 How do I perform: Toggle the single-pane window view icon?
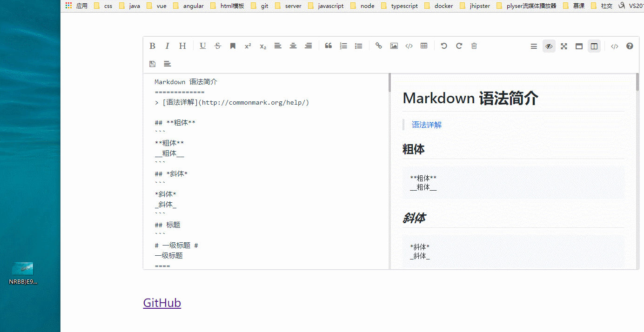pos(579,46)
